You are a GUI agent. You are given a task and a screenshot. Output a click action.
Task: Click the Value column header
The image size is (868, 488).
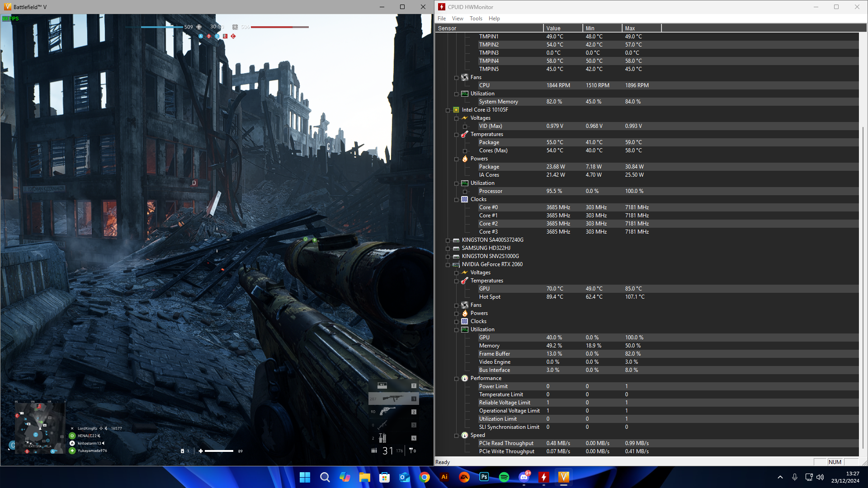click(563, 28)
